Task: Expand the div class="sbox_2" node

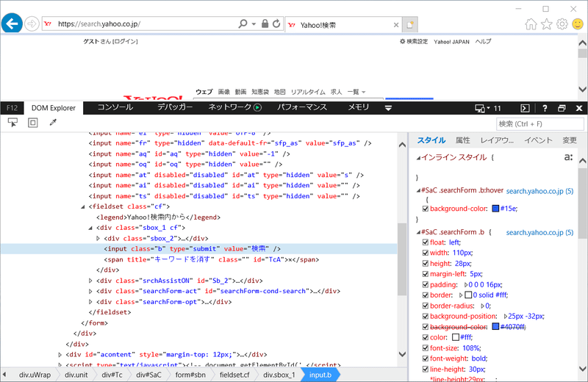Action: [98, 238]
